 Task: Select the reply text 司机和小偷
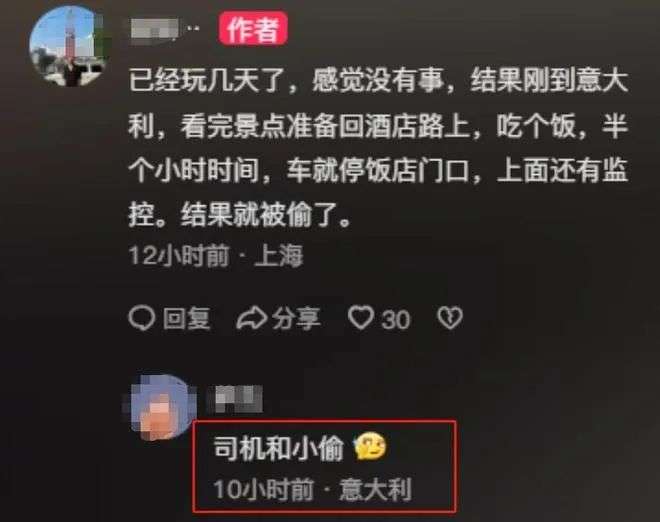coord(279,447)
